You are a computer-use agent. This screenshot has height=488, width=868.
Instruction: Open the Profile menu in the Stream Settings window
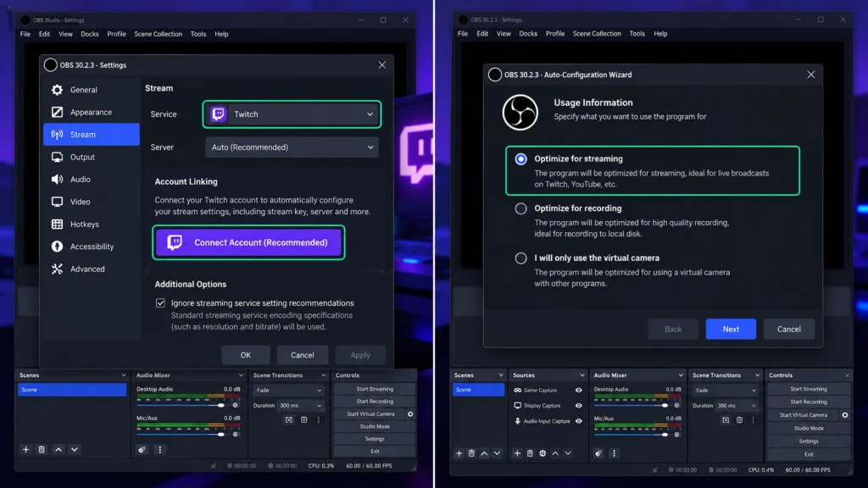click(116, 34)
